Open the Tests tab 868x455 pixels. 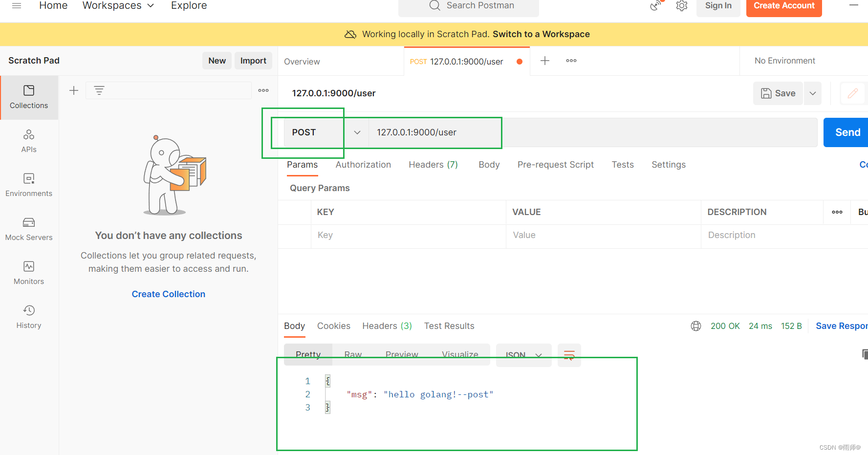click(623, 165)
